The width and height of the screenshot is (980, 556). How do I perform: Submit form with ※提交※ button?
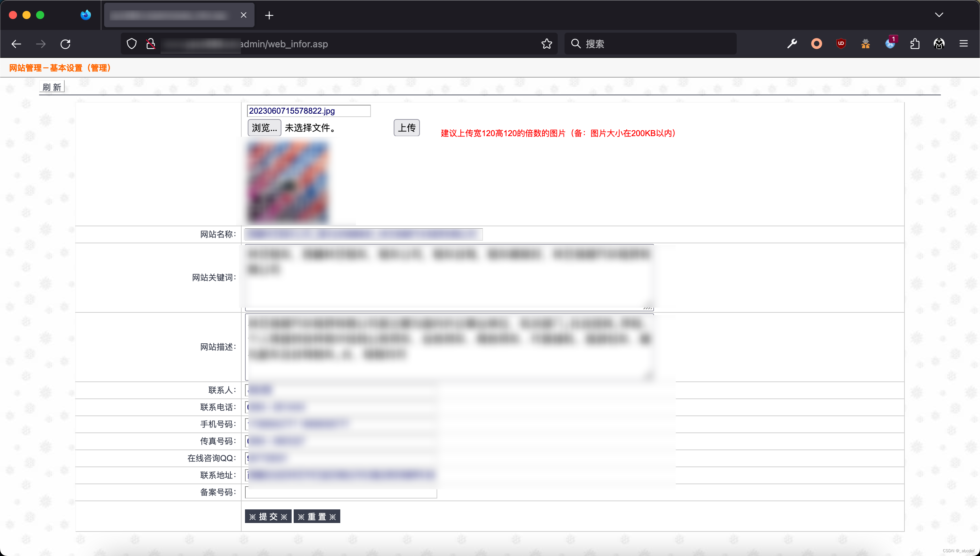coord(268,516)
